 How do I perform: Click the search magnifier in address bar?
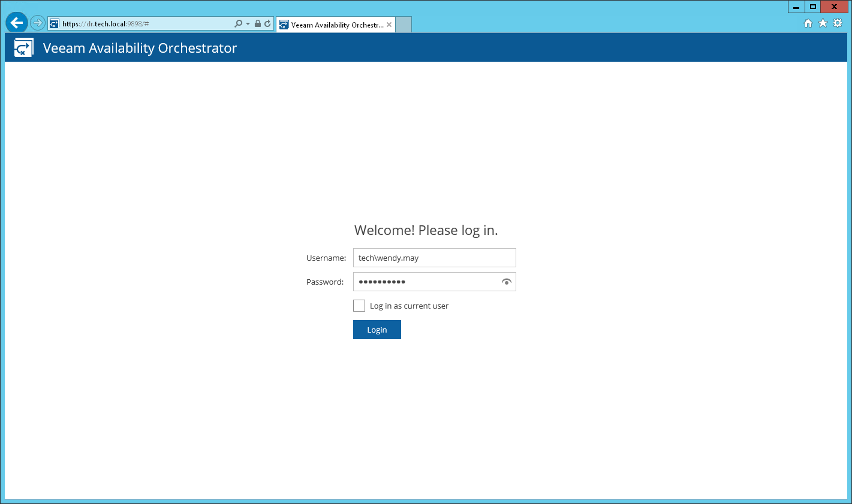(x=239, y=24)
